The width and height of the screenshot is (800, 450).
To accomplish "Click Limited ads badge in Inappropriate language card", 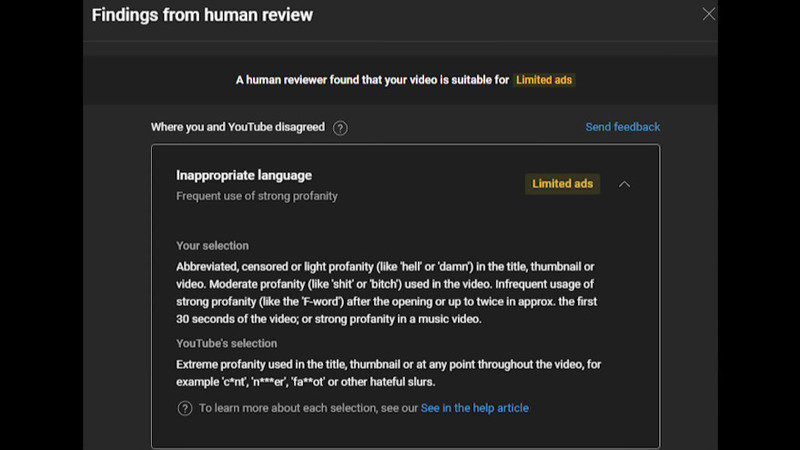I will coord(562,184).
